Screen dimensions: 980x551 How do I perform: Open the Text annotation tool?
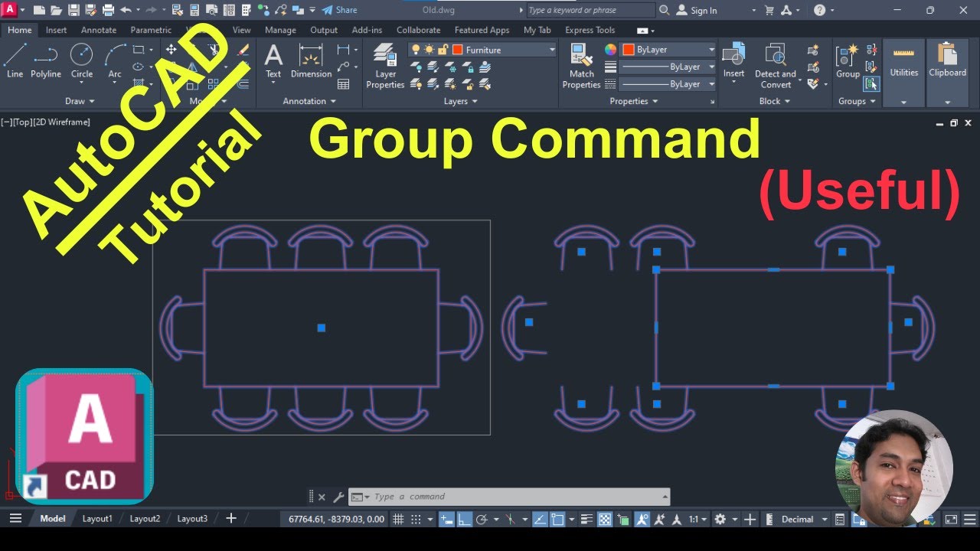point(273,61)
